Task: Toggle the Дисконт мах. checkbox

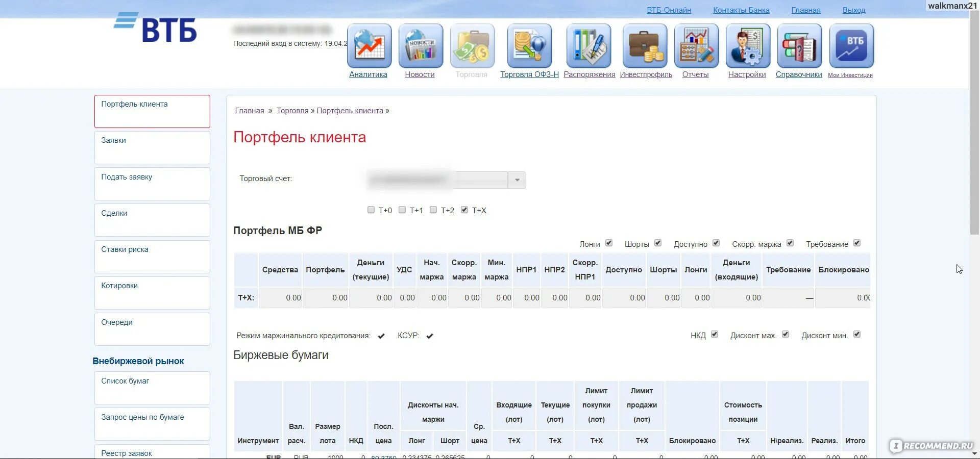Action: pos(786,334)
